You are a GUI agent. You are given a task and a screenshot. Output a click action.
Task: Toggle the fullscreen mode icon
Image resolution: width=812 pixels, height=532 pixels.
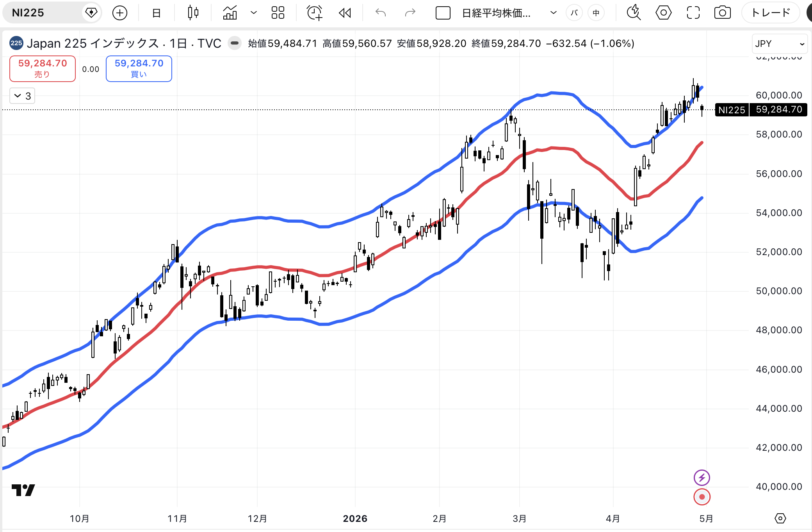pos(693,13)
